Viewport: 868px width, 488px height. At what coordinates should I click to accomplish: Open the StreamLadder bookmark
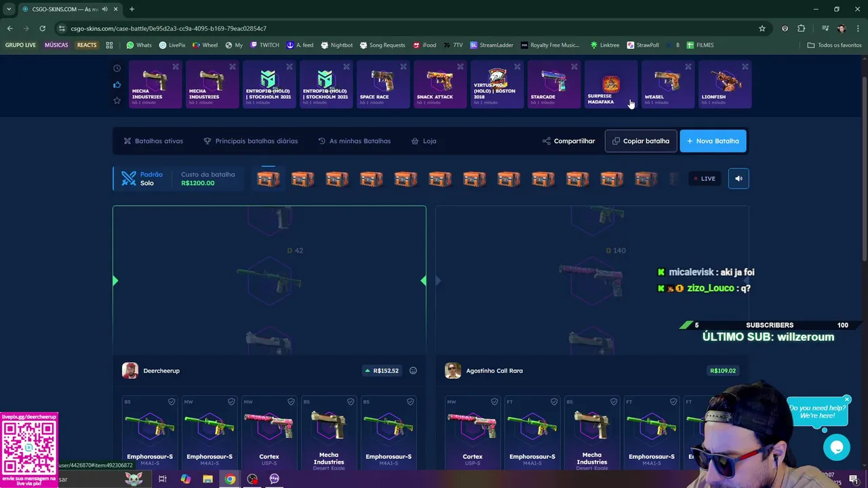coord(492,45)
